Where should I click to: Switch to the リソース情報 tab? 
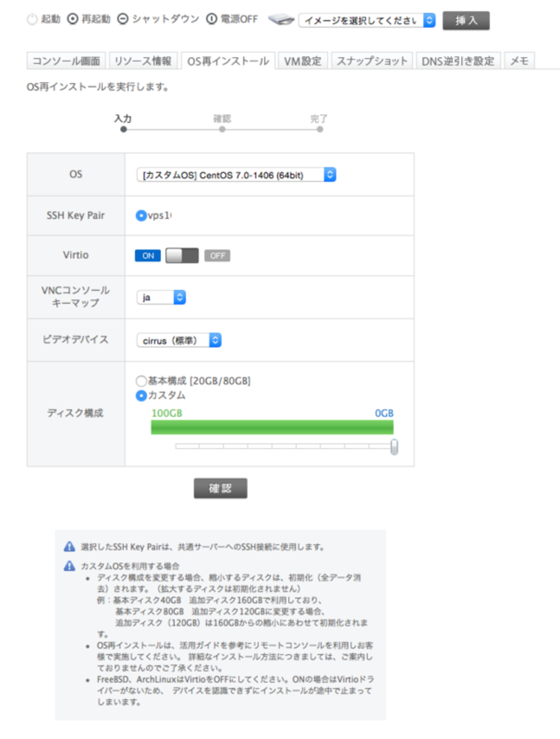[x=143, y=61]
